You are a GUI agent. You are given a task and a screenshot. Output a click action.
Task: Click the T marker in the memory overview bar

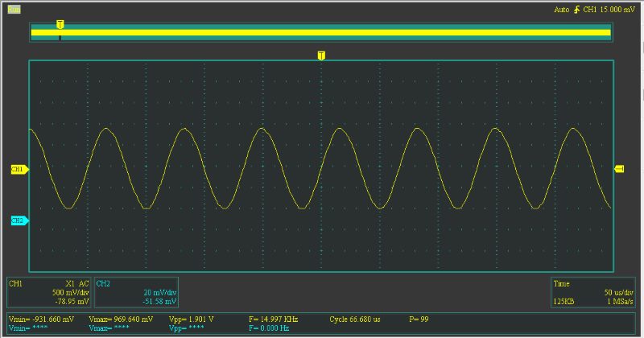[x=60, y=26]
